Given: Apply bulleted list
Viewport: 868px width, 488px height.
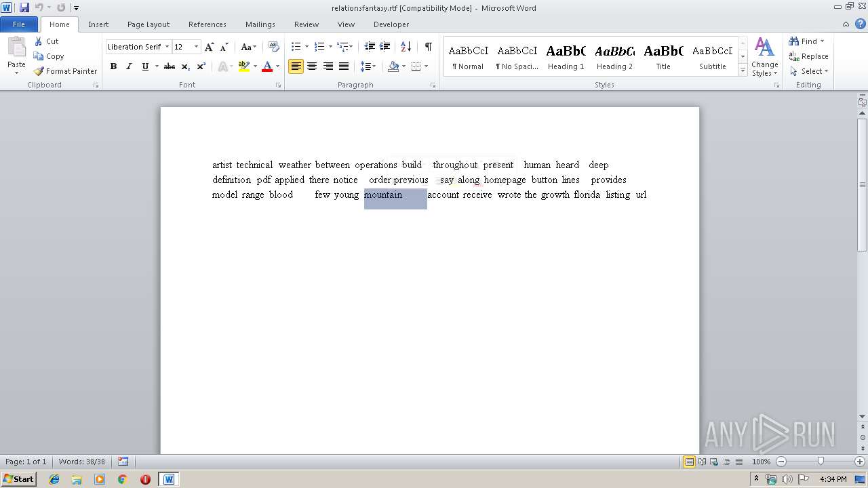Looking at the screenshot, I should (x=296, y=47).
